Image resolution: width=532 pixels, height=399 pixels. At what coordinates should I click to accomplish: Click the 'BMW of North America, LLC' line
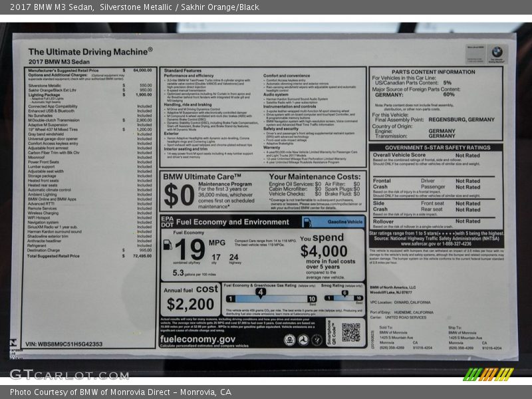coord(393,287)
